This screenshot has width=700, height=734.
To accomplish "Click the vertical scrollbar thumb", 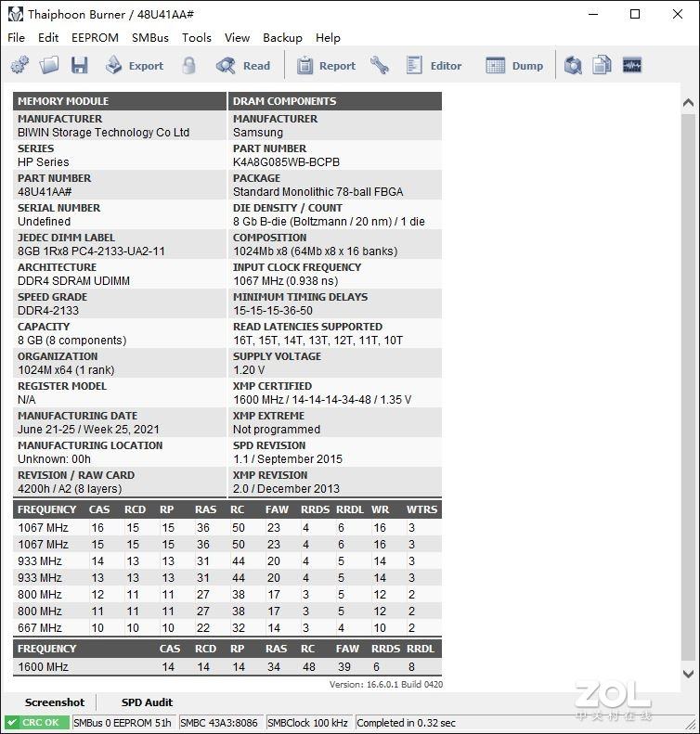I will [x=688, y=387].
